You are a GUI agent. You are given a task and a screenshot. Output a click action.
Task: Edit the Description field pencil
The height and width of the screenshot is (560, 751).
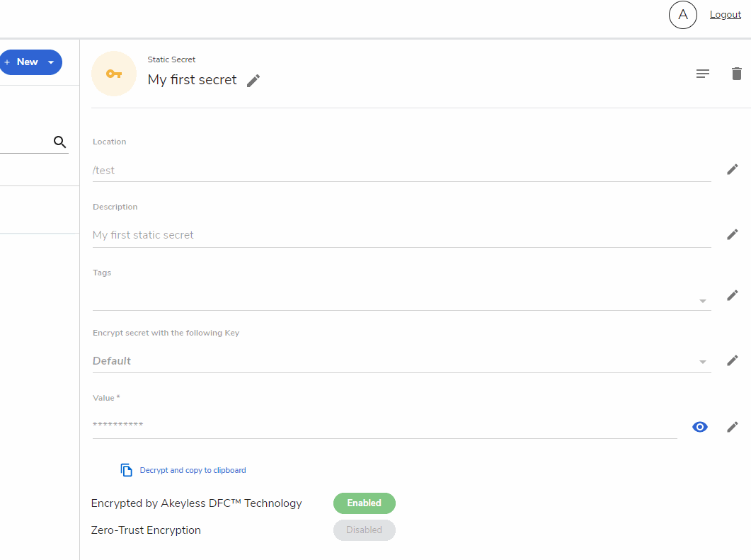[x=733, y=234]
